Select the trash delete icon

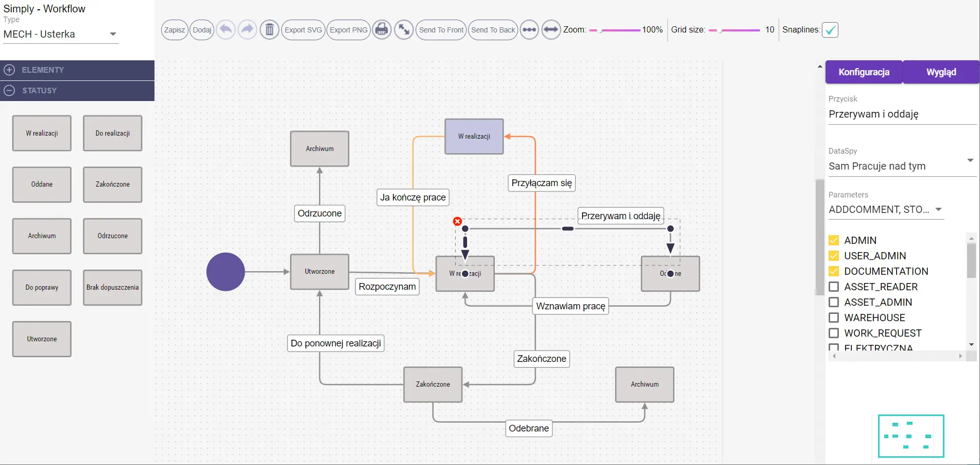pyautogui.click(x=269, y=30)
